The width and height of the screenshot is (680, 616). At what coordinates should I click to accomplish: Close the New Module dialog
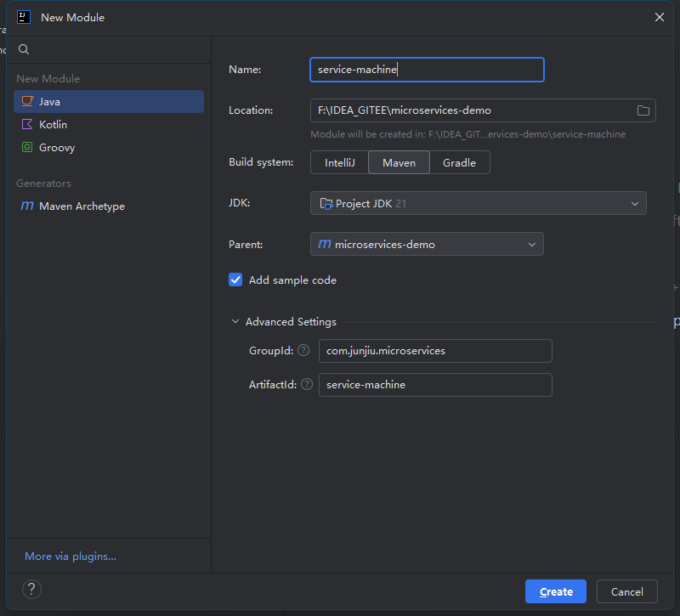(x=660, y=17)
